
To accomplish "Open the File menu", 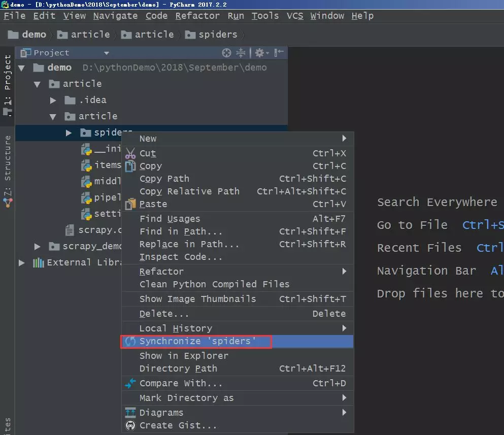I will coord(14,16).
